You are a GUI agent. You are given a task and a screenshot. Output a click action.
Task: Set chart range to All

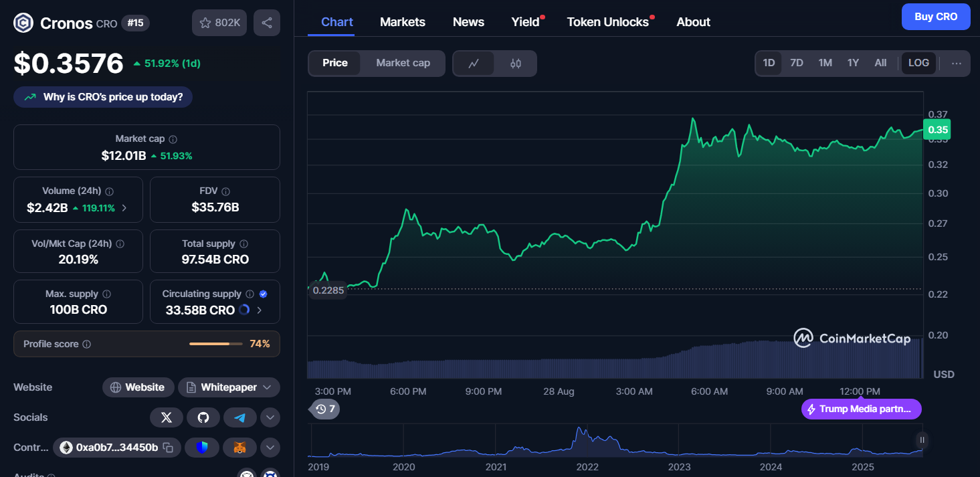click(x=880, y=63)
